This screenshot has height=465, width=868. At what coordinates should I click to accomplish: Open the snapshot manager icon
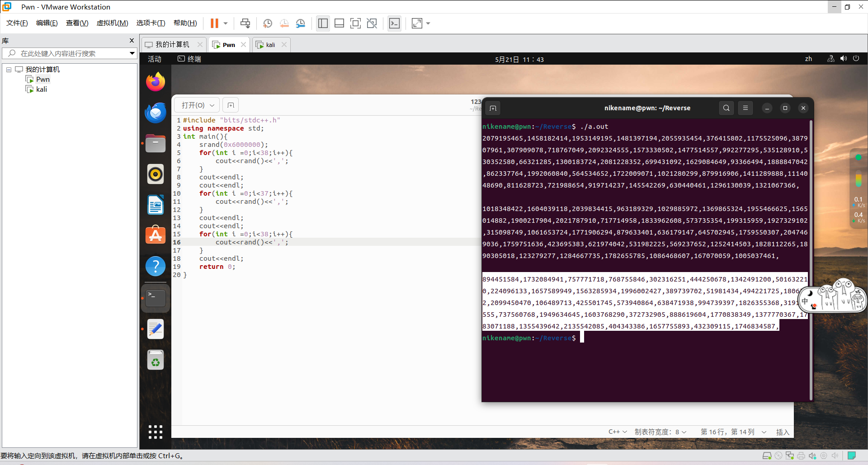301,23
